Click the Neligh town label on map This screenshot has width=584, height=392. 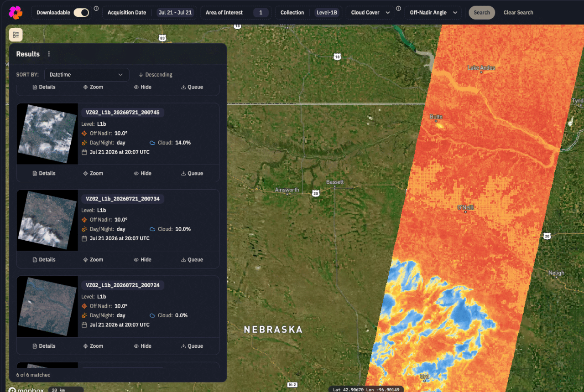point(556,273)
